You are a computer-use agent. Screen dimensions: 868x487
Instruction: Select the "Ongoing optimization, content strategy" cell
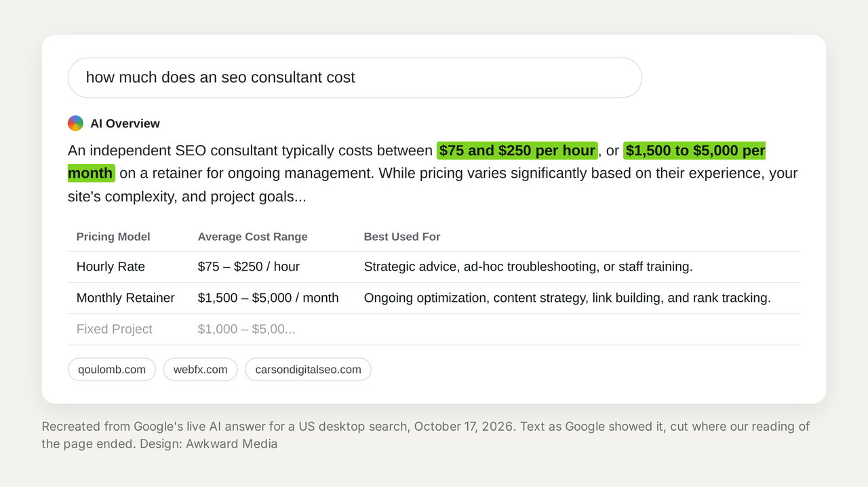coord(568,298)
